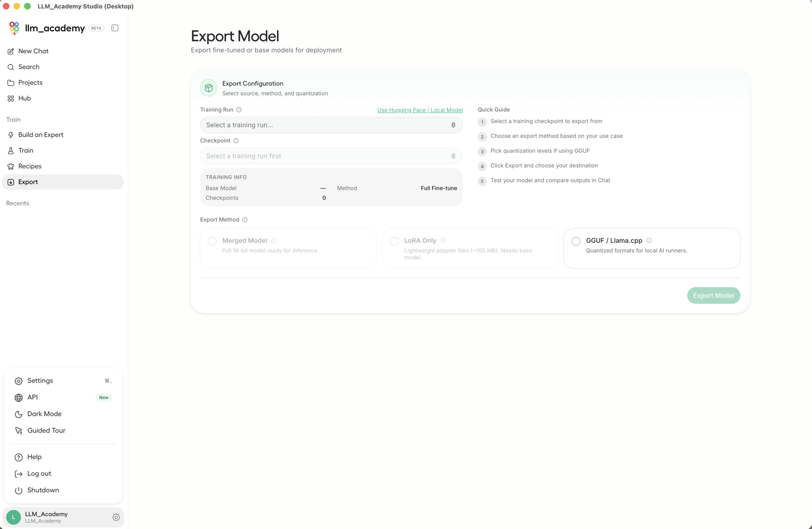Click the macOS yellow minimize window button

[17, 6]
